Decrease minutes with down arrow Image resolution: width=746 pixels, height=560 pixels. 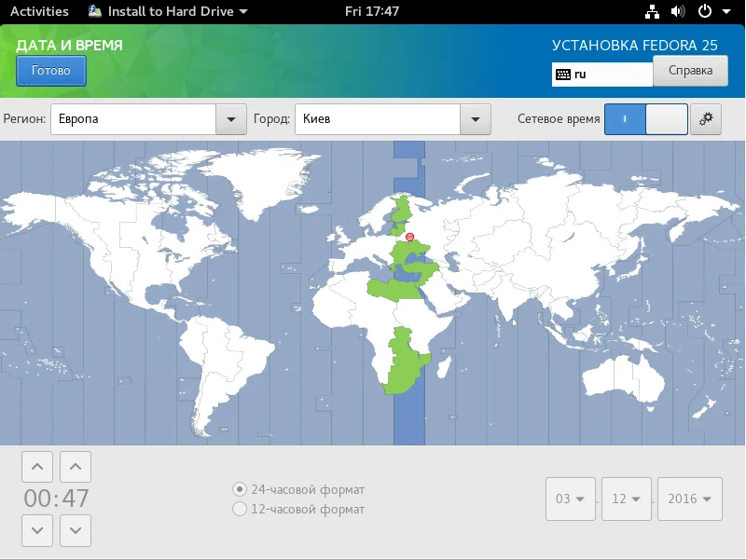tap(76, 530)
